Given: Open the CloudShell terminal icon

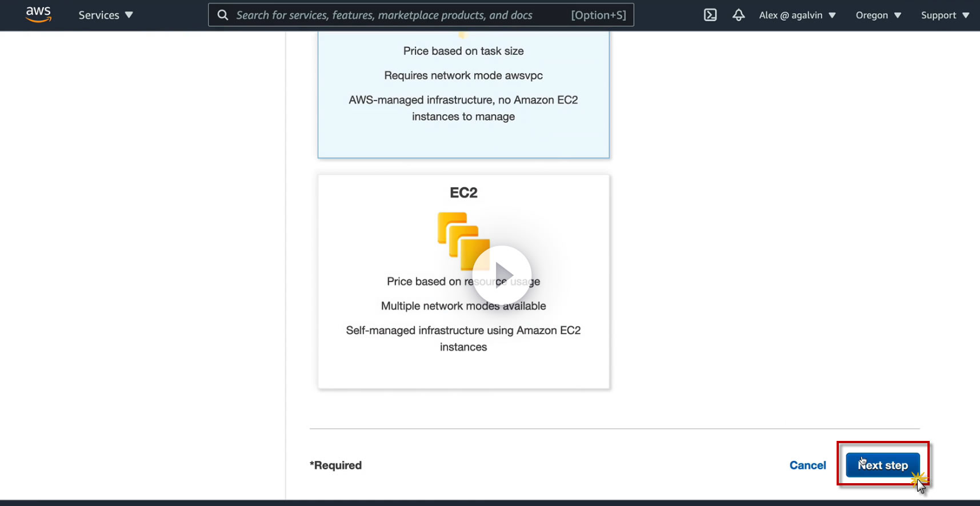Looking at the screenshot, I should click(x=710, y=15).
